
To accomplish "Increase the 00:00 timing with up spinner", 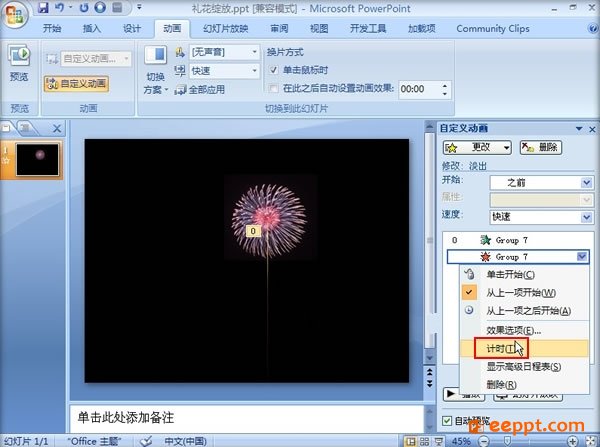I will (445, 85).
